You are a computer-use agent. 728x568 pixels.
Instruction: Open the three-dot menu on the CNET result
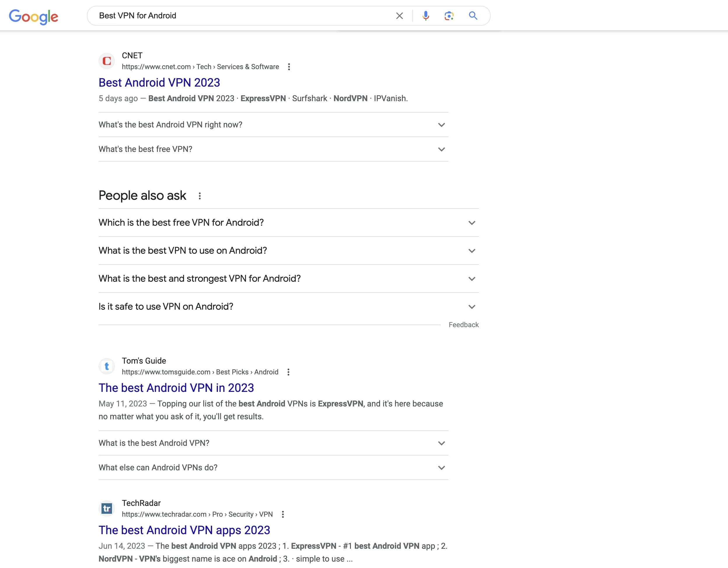tap(289, 67)
